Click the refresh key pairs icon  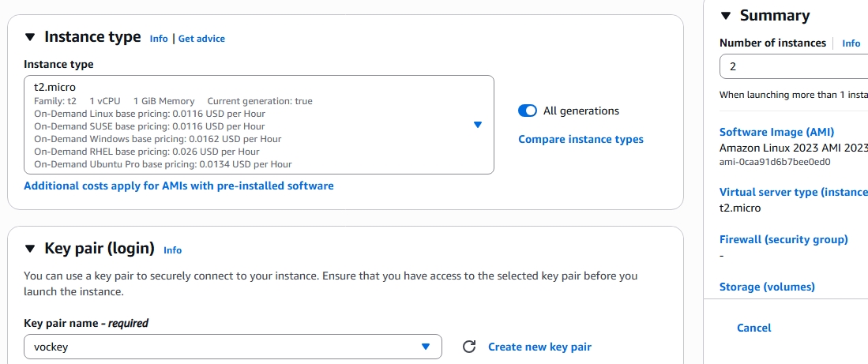point(469,347)
